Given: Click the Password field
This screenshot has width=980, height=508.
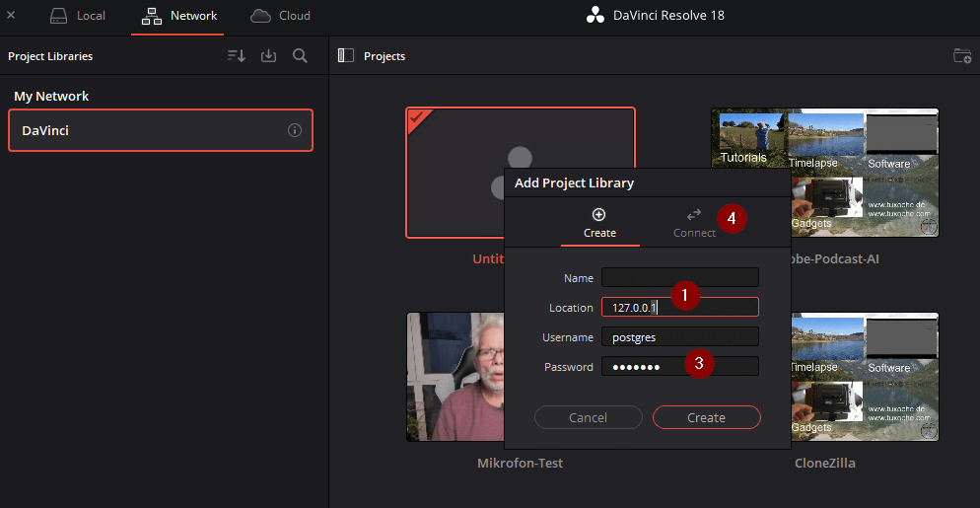Looking at the screenshot, I should point(680,367).
